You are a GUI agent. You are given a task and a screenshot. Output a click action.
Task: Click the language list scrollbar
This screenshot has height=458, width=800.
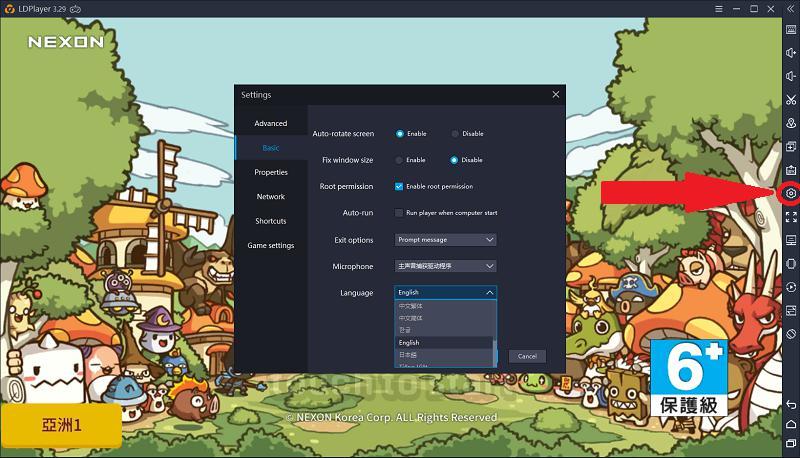pos(494,351)
